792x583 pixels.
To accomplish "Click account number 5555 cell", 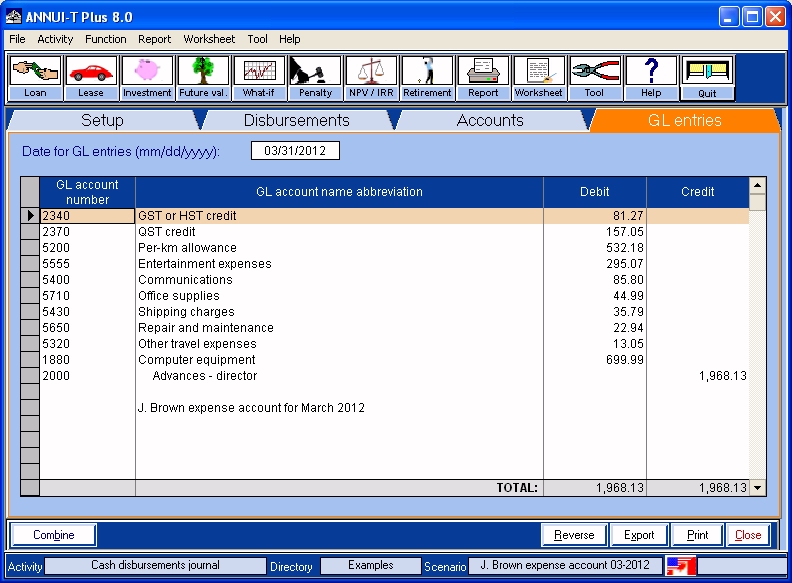I will 87,264.
